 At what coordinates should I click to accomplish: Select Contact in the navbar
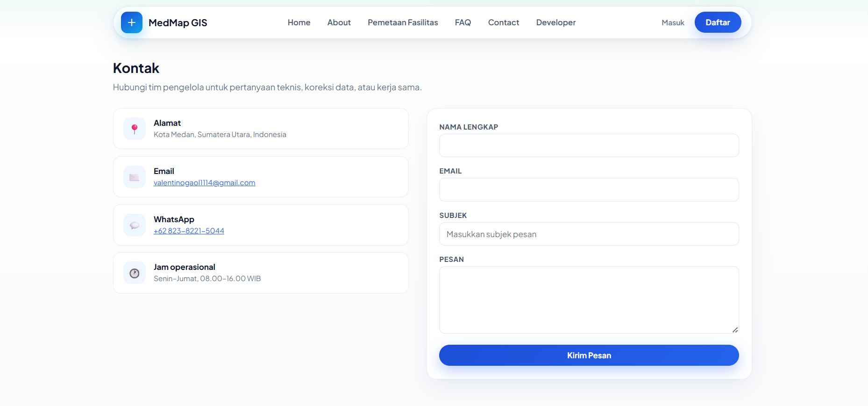(504, 22)
